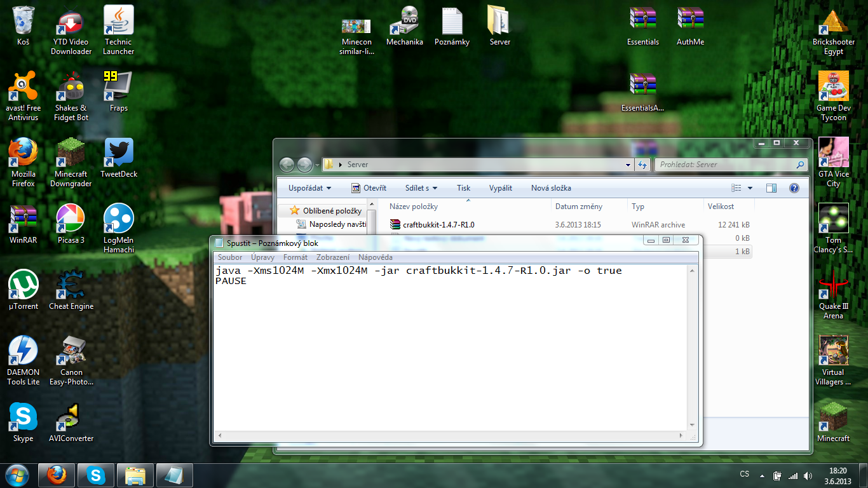Open the Minecraft shortcut icon
Viewport: 868px width, 488px height.
(x=833, y=417)
